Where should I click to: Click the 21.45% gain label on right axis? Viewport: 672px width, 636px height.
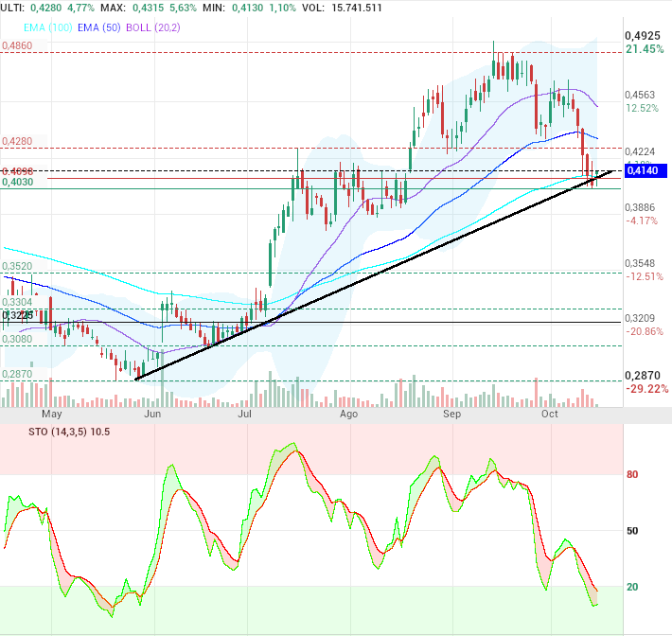point(644,48)
